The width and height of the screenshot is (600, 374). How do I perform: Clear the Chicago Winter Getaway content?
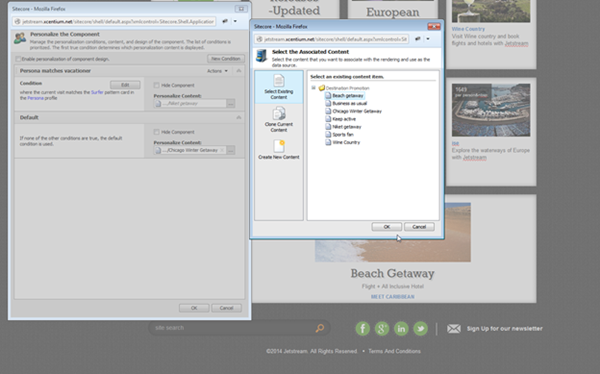(x=222, y=150)
